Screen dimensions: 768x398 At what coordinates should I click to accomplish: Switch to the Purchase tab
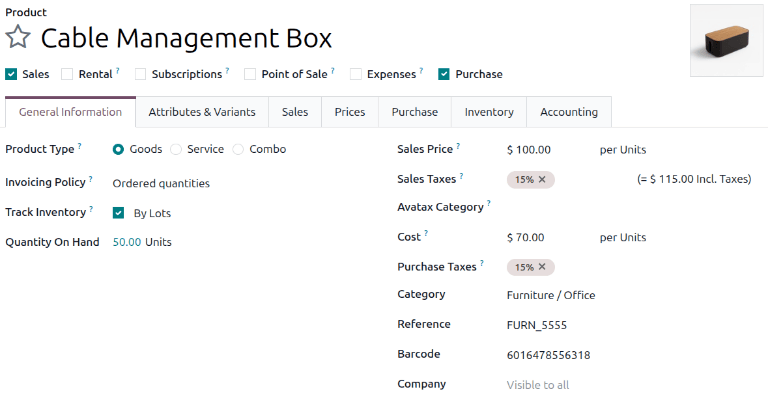coord(415,112)
